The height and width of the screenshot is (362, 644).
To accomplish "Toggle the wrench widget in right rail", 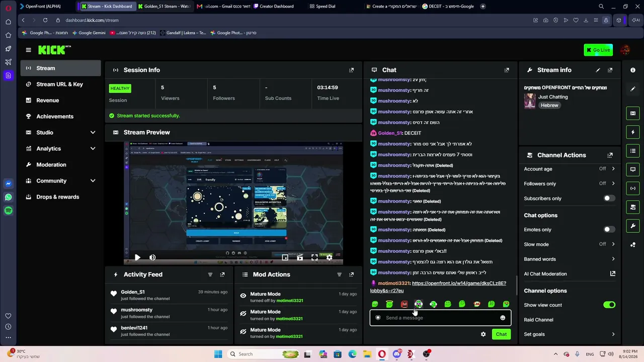I will [633, 226].
